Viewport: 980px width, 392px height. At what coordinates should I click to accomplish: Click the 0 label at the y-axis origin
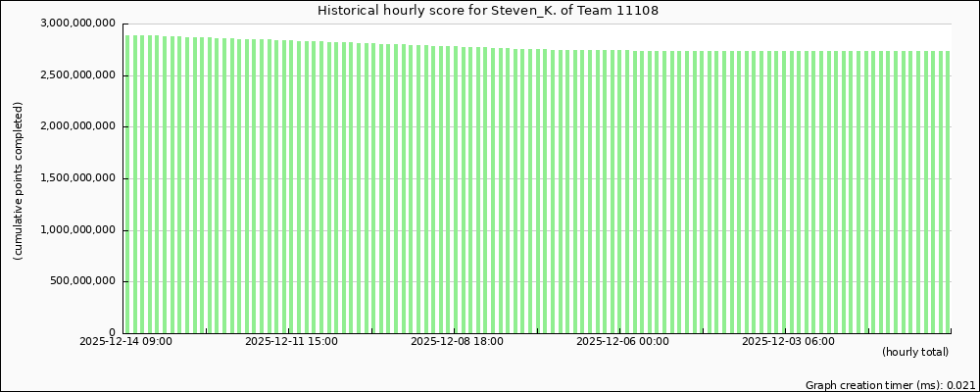coord(114,333)
